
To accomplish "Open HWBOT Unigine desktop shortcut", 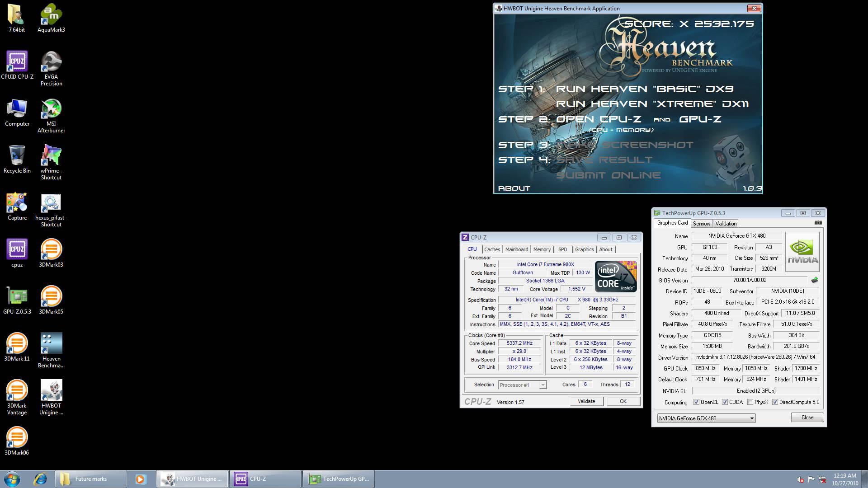I will pyautogui.click(x=51, y=397).
